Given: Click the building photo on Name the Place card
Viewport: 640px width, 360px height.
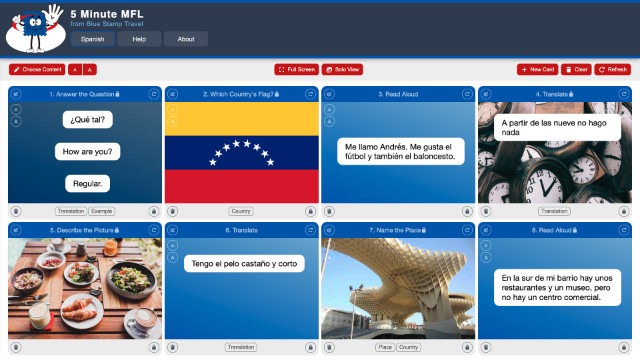Looking at the screenshot, I should 398,289.
